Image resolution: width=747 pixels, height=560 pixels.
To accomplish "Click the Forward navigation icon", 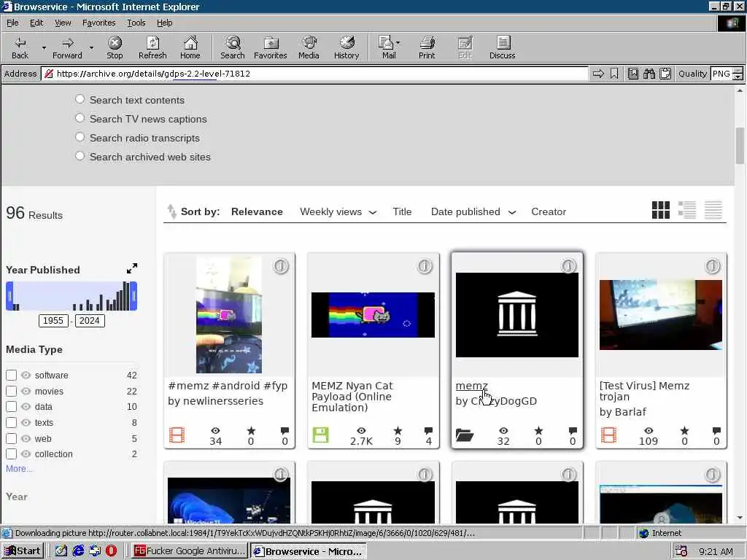I will (x=67, y=48).
